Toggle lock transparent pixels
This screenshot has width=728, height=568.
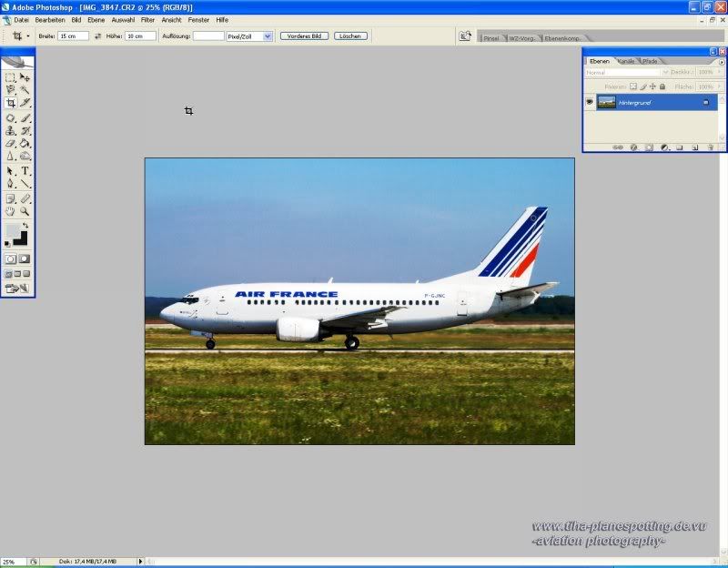(x=633, y=86)
